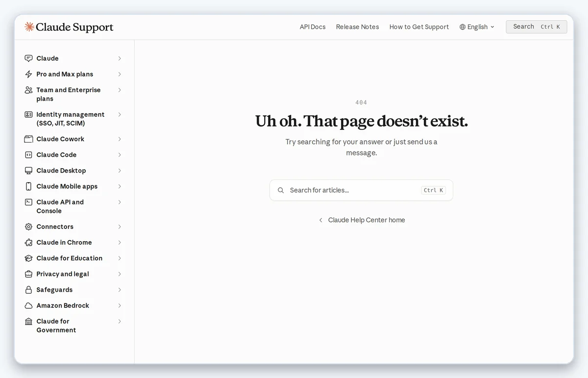This screenshot has height=378, width=588.
Task: Click the padlock icon for Safeguards
Action: coord(28,290)
